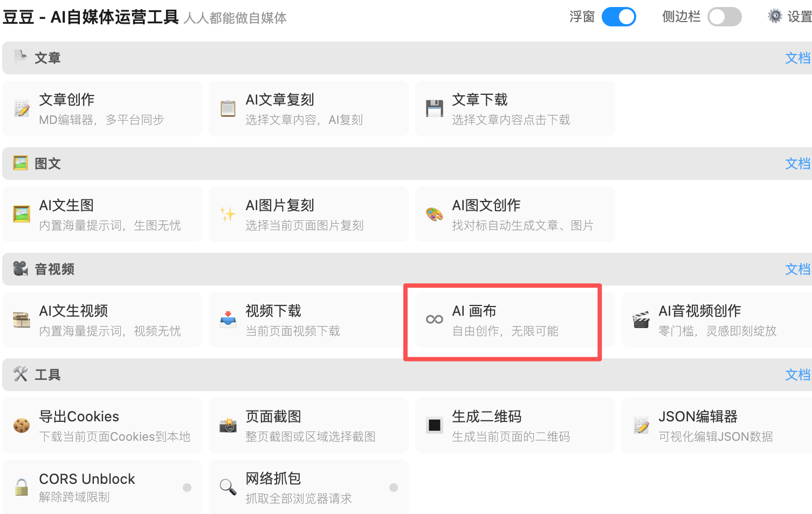Open 设置 settings
812x514 pixels.
790,17
